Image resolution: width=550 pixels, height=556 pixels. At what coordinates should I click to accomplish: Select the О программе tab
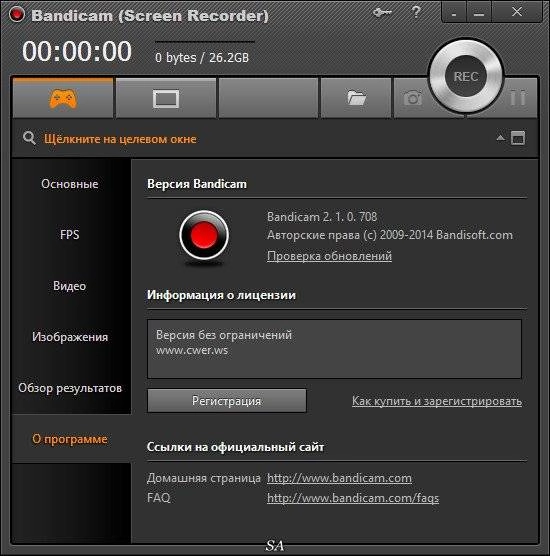pyautogui.click(x=70, y=439)
